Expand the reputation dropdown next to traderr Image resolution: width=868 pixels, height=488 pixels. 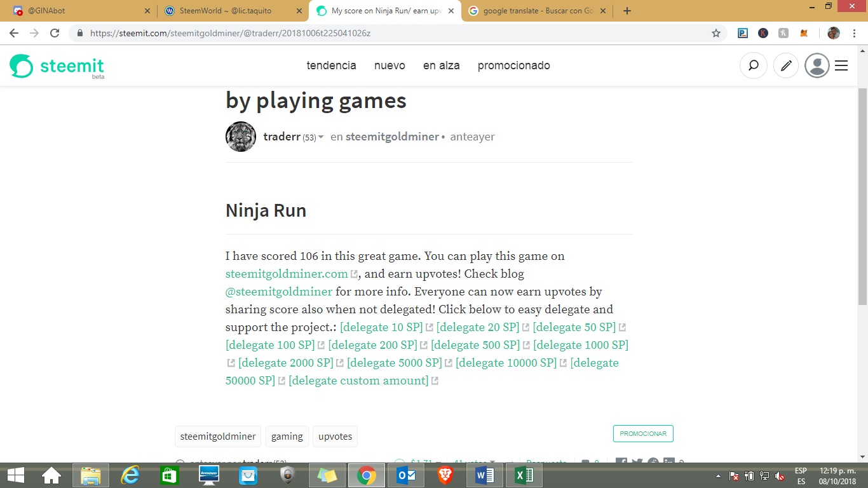click(321, 137)
